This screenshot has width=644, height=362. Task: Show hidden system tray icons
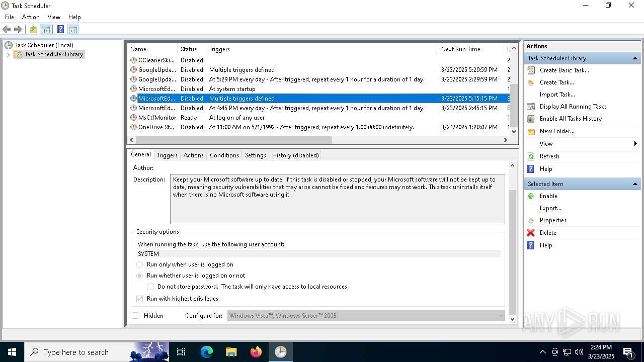click(x=542, y=352)
